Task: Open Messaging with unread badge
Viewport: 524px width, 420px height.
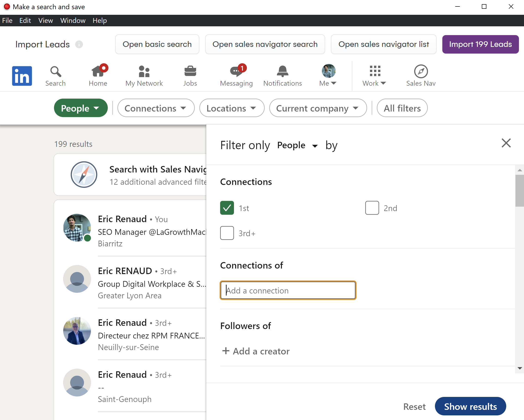Action: 236,72
